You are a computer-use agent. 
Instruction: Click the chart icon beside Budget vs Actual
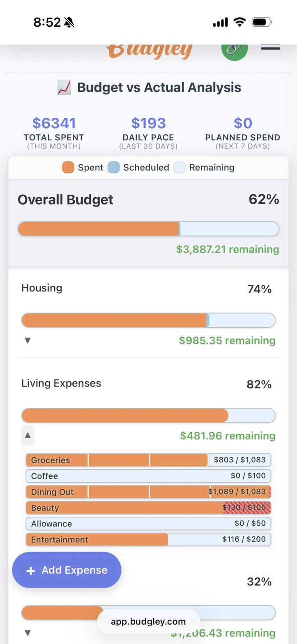pyautogui.click(x=64, y=87)
